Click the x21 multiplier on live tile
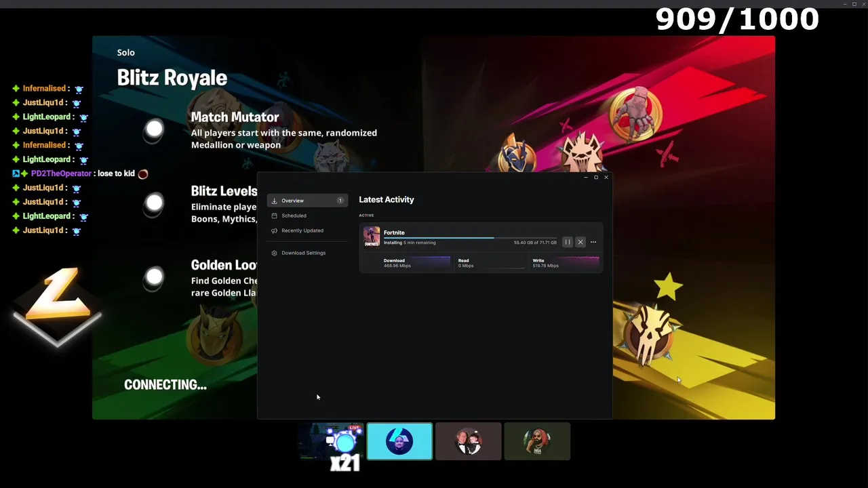 coord(344,464)
